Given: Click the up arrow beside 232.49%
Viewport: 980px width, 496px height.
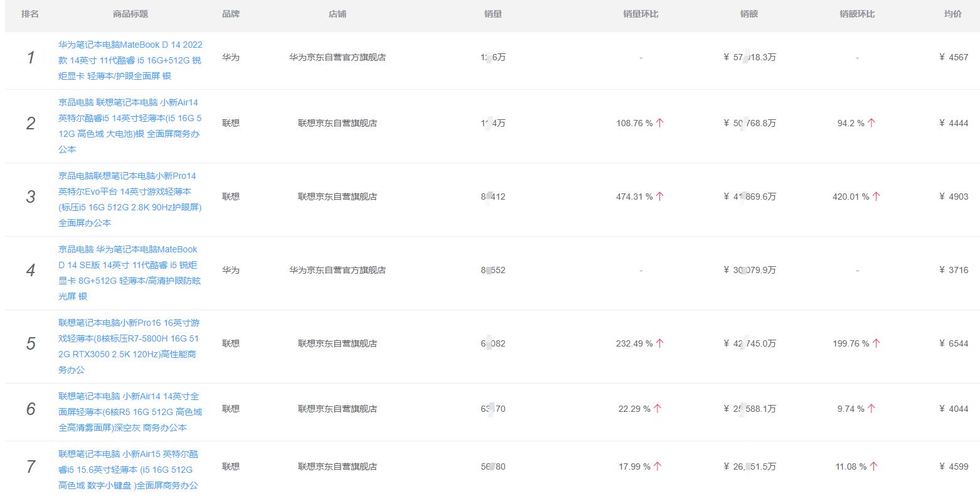Looking at the screenshot, I should (x=659, y=343).
